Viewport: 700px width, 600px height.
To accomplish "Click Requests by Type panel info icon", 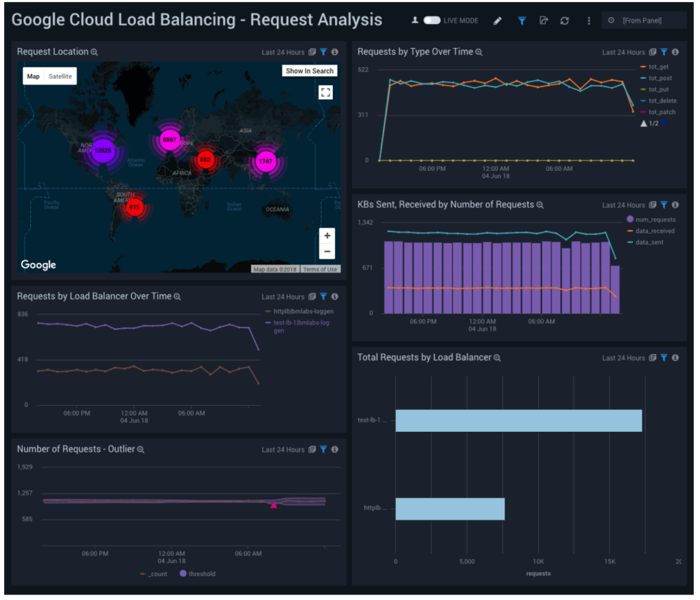I will (675, 52).
